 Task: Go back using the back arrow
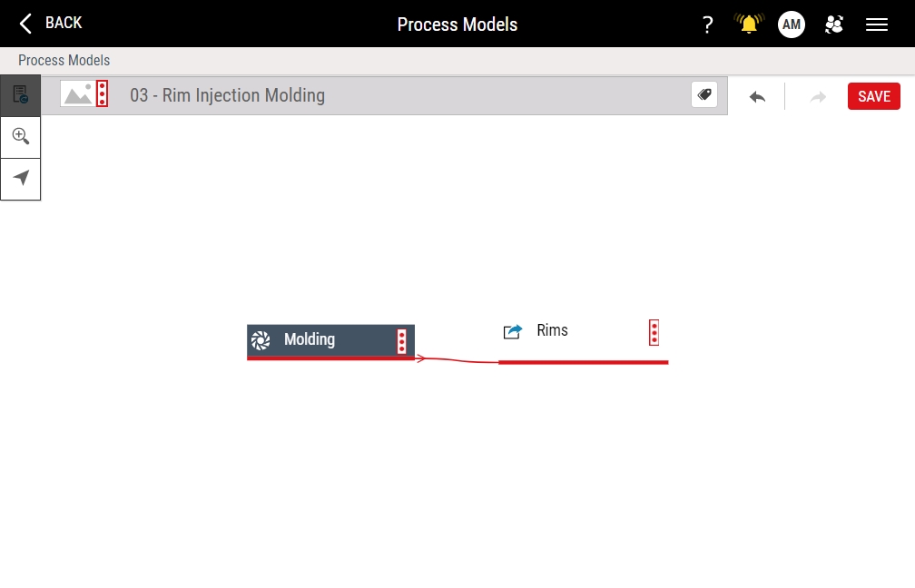pyautogui.click(x=25, y=24)
